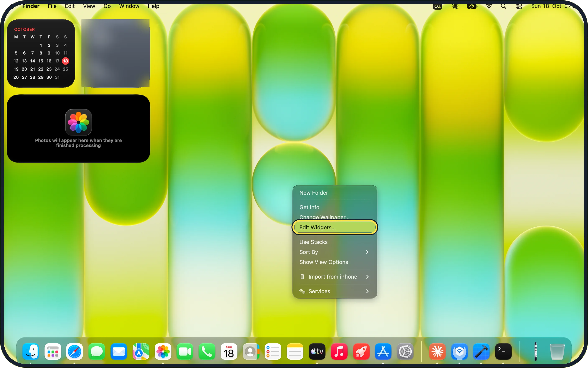
Task: Open Mail app in the Dock
Action: point(118,352)
